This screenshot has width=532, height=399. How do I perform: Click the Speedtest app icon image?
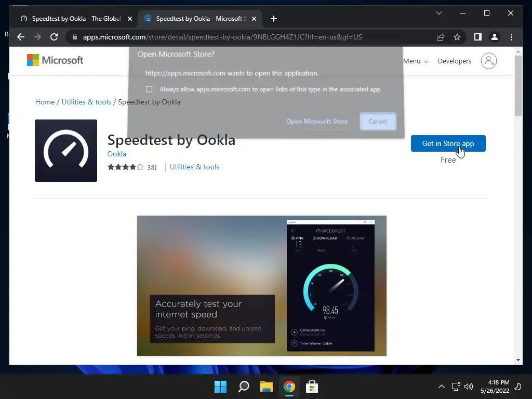(x=66, y=151)
